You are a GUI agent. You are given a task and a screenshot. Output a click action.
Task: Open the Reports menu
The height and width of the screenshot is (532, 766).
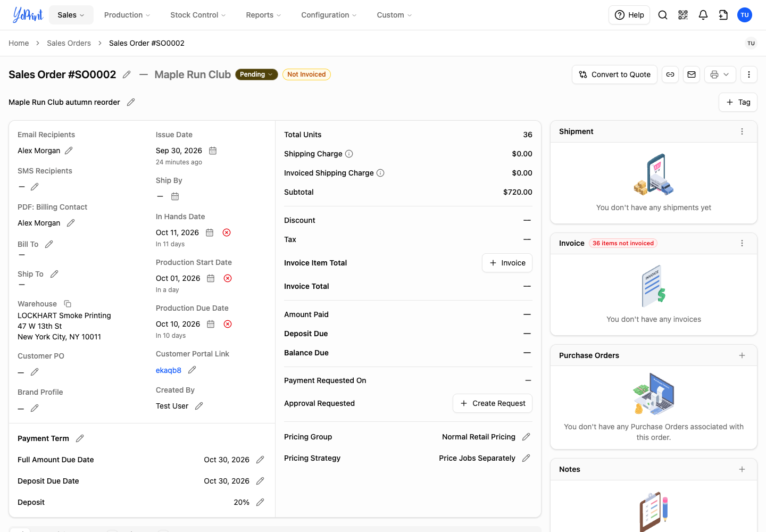(263, 15)
